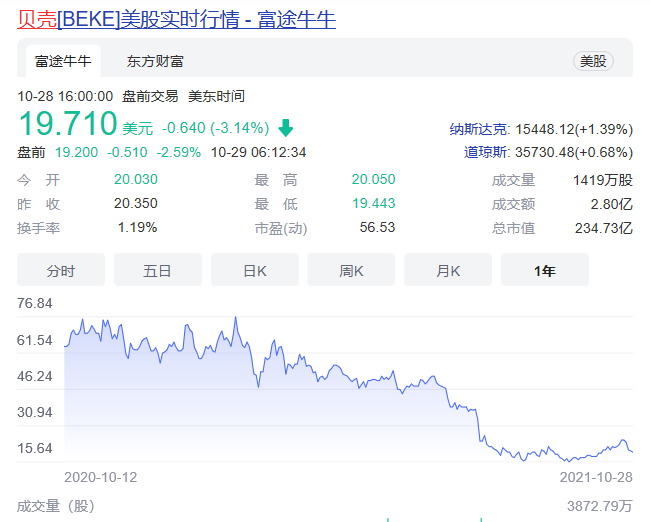
Task: Click the 道琼斯 value 35730.48(+0.68%)
Action: click(x=574, y=152)
